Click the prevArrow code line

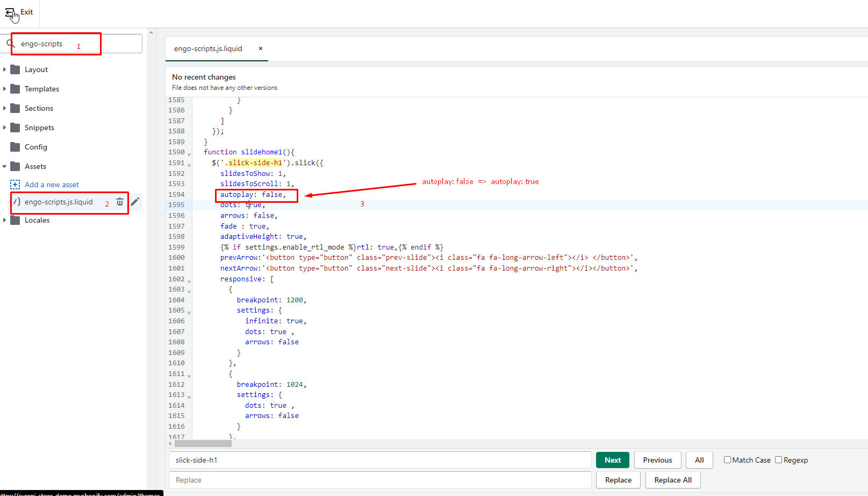(x=429, y=257)
